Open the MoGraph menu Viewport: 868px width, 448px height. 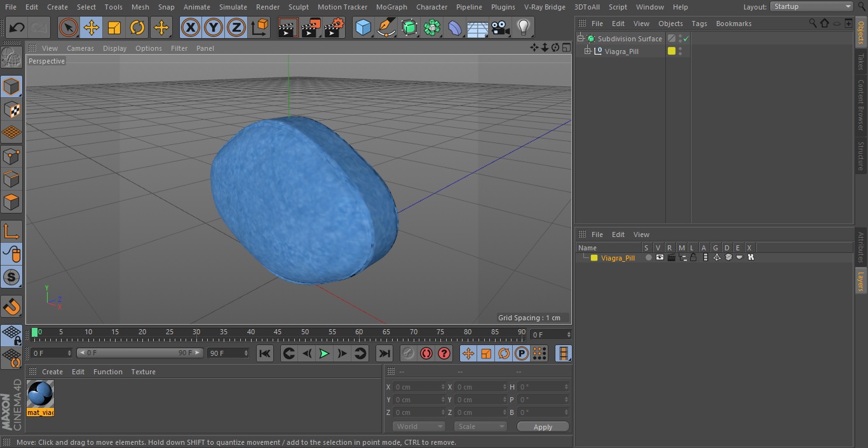pyautogui.click(x=391, y=7)
